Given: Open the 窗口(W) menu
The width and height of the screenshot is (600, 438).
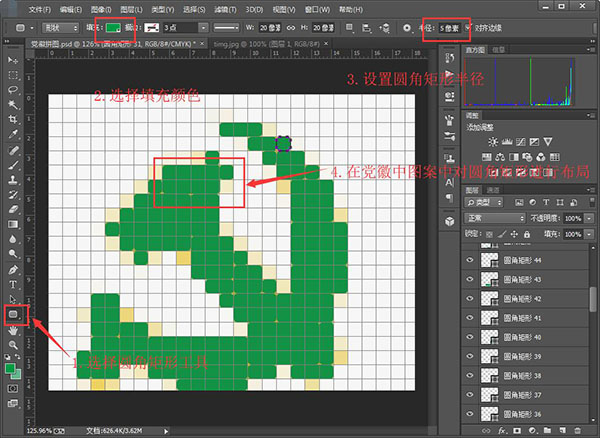Looking at the screenshot, I should (317, 9).
